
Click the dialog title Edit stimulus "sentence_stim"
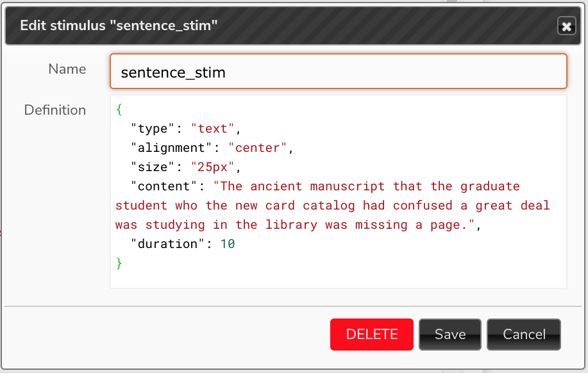(x=119, y=26)
